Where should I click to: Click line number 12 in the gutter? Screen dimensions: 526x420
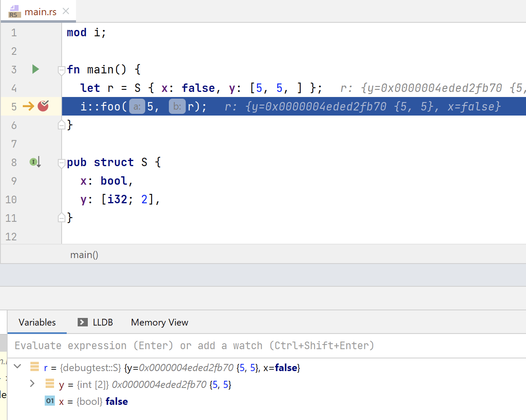pyautogui.click(x=11, y=237)
